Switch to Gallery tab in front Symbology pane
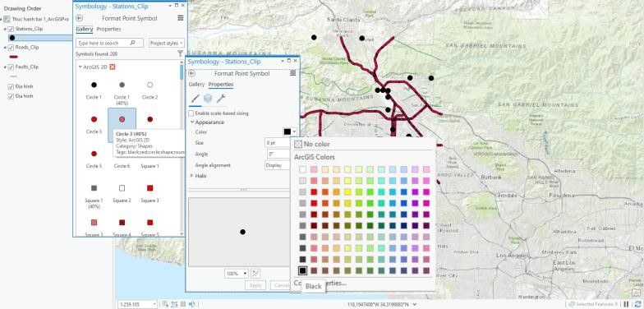Viewport: 644px width, 309px height. pos(196,84)
